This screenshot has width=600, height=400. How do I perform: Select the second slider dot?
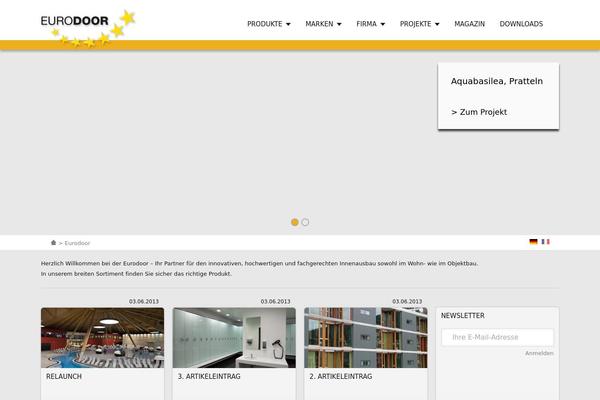[x=305, y=222]
